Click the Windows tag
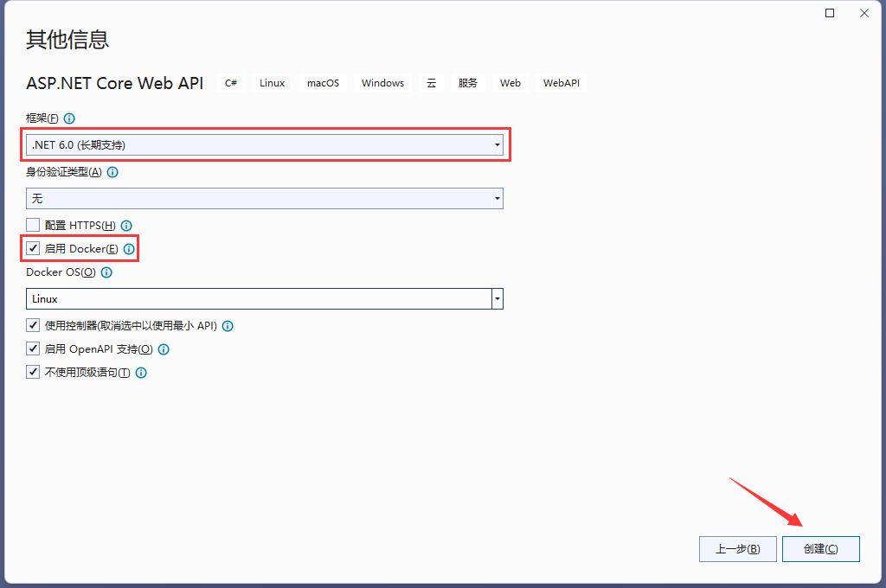 click(x=382, y=83)
